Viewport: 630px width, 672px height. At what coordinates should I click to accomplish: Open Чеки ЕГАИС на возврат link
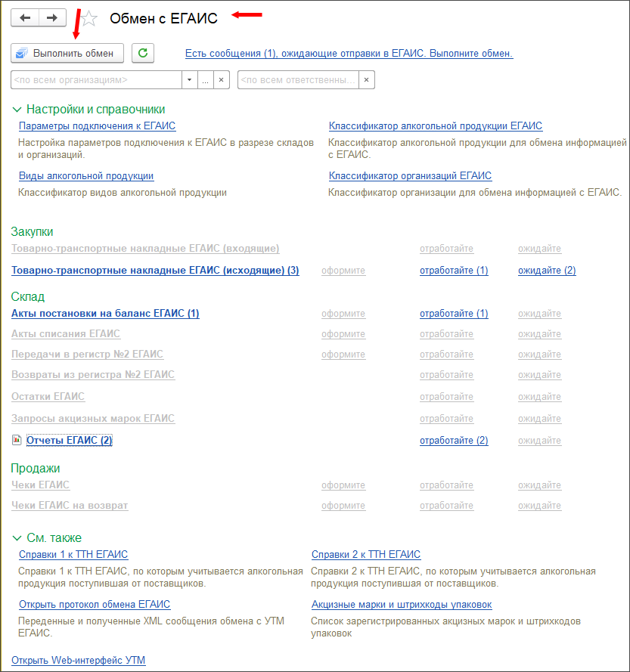pyautogui.click(x=70, y=505)
